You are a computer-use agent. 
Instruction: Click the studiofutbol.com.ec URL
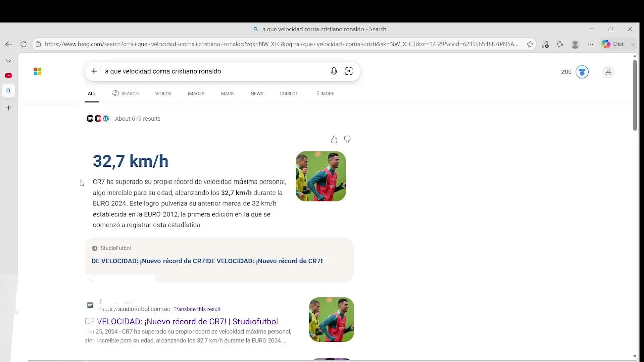(x=134, y=309)
